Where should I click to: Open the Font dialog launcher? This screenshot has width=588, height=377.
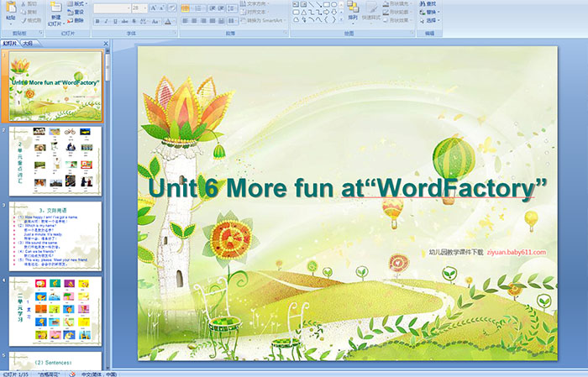pyautogui.click(x=175, y=34)
